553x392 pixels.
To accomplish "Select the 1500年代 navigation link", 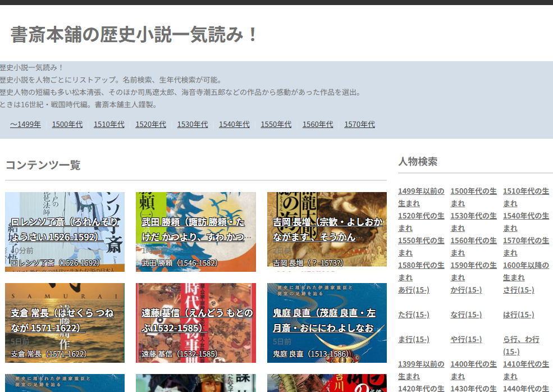I will tap(67, 125).
